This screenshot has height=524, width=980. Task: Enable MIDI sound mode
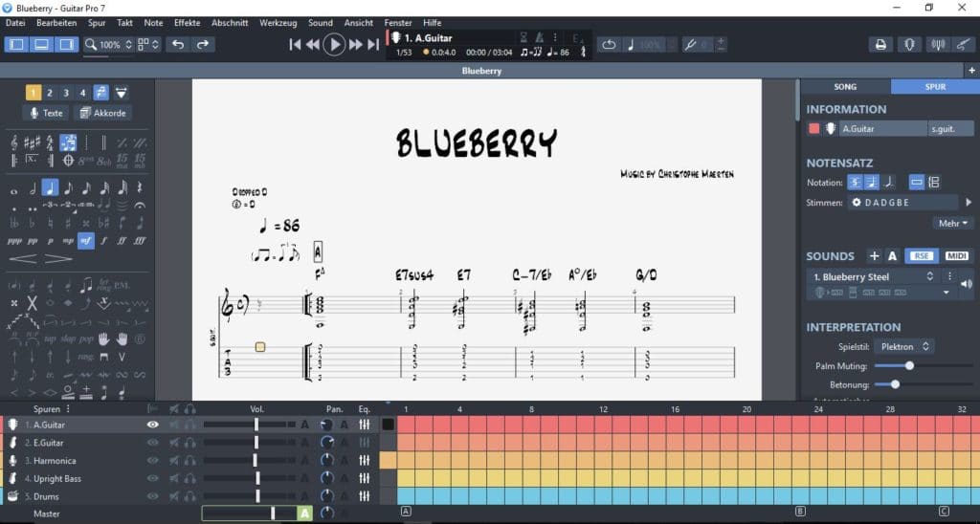click(956, 255)
